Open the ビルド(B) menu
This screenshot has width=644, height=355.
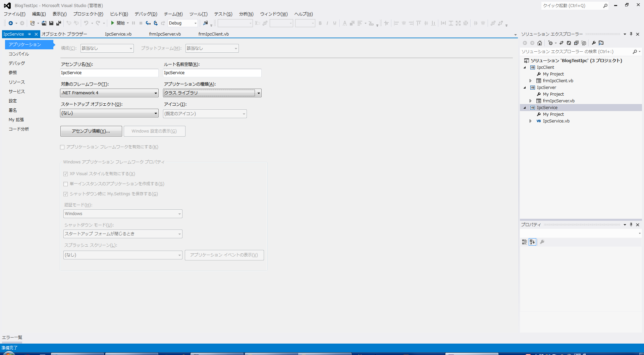point(119,14)
